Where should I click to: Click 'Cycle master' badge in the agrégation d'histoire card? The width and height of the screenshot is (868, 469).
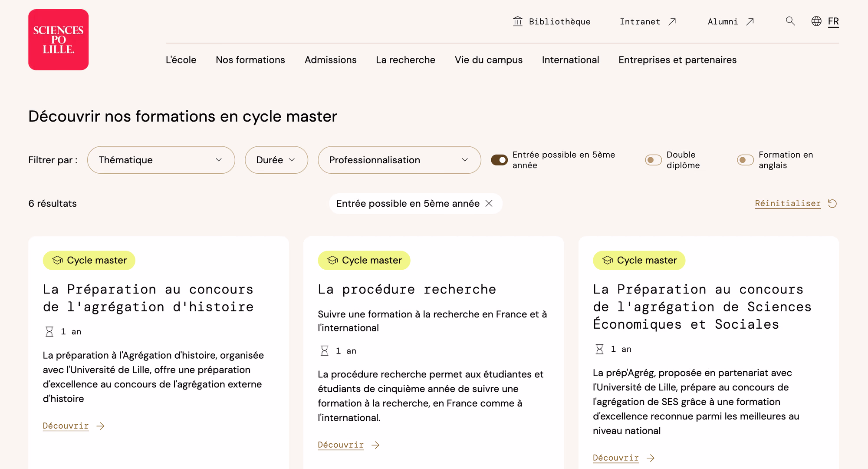click(89, 260)
